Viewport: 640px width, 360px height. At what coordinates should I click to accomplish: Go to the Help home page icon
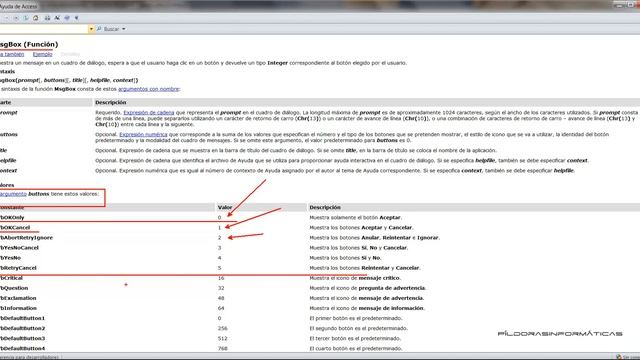(36, 18)
